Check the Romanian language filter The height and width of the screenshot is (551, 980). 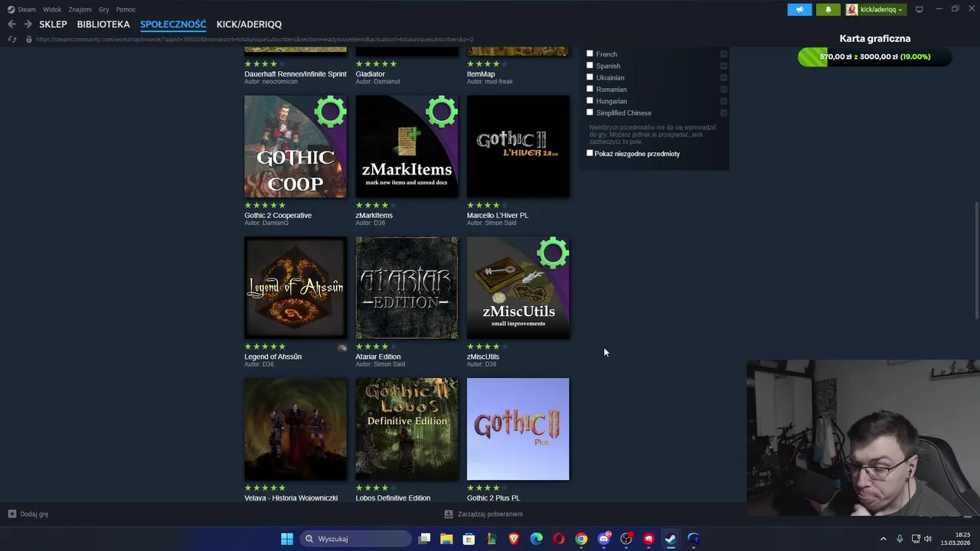click(x=590, y=89)
